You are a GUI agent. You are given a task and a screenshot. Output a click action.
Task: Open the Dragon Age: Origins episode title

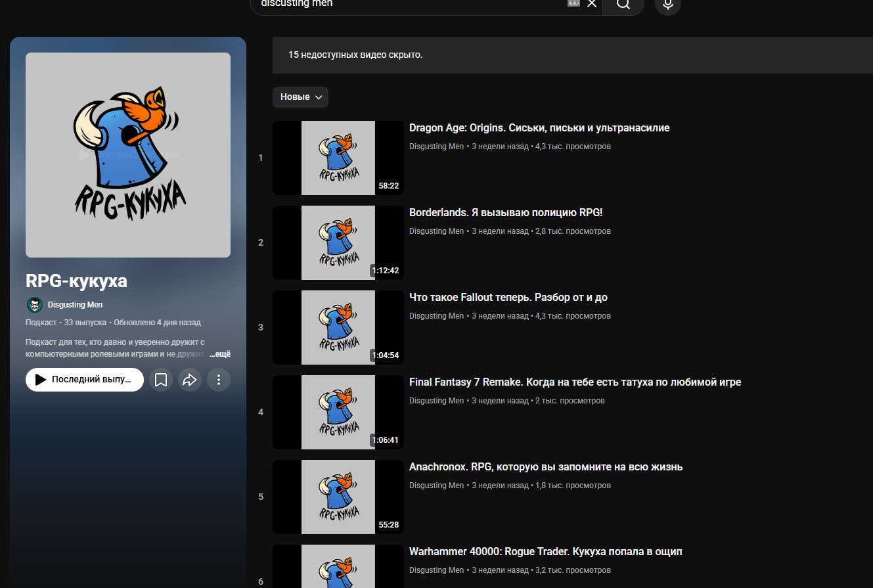click(539, 128)
